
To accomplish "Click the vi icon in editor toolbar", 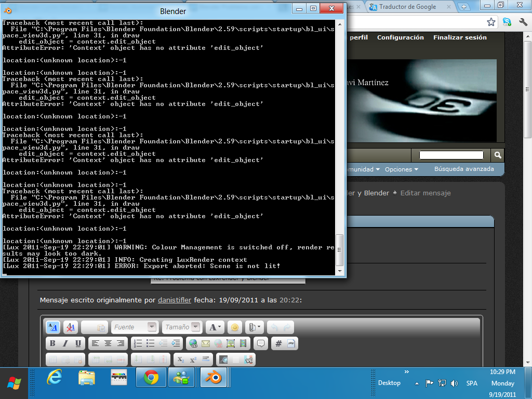I will click(249, 360).
